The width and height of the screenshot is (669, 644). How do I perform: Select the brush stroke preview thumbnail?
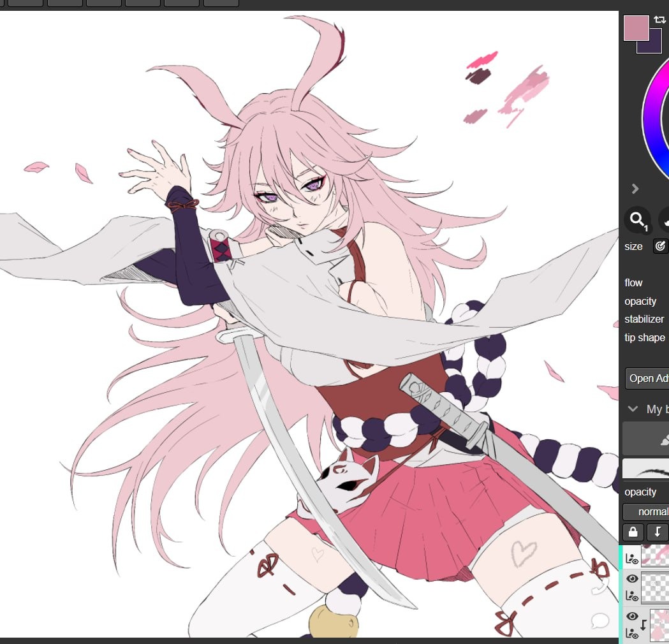pyautogui.click(x=645, y=469)
